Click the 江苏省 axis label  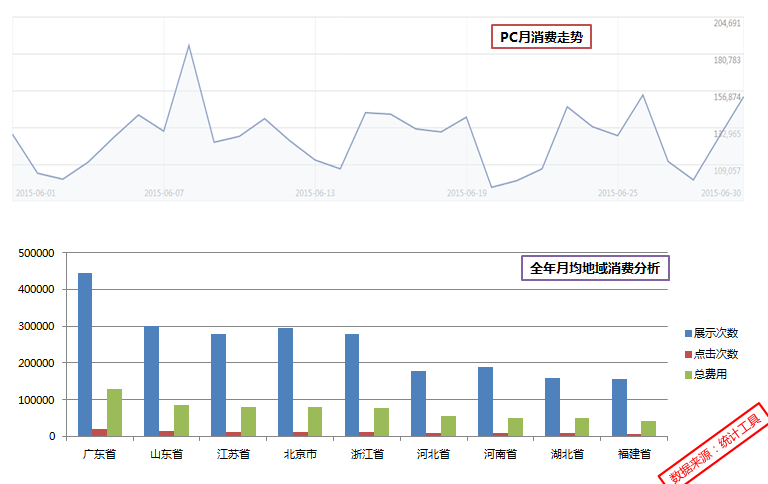pyautogui.click(x=232, y=454)
